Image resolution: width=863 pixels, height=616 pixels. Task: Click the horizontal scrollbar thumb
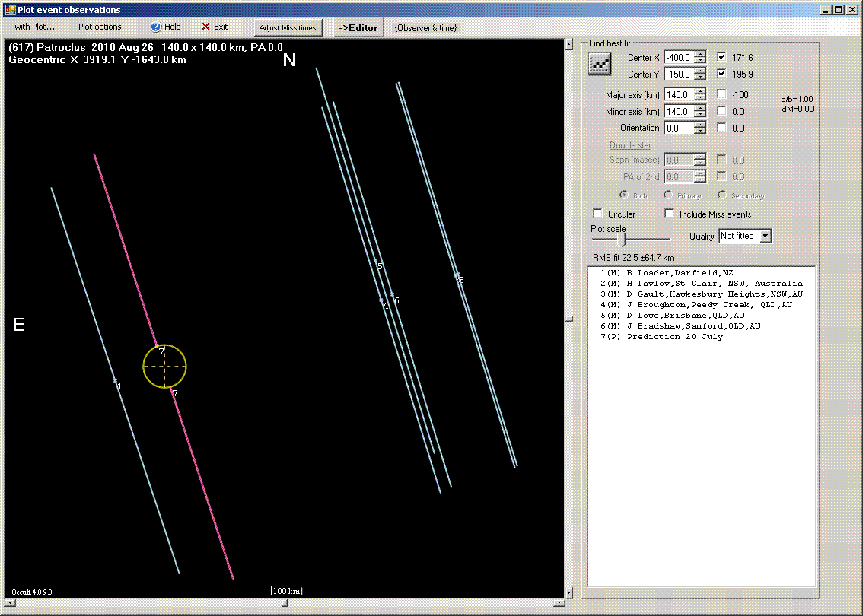click(x=285, y=603)
